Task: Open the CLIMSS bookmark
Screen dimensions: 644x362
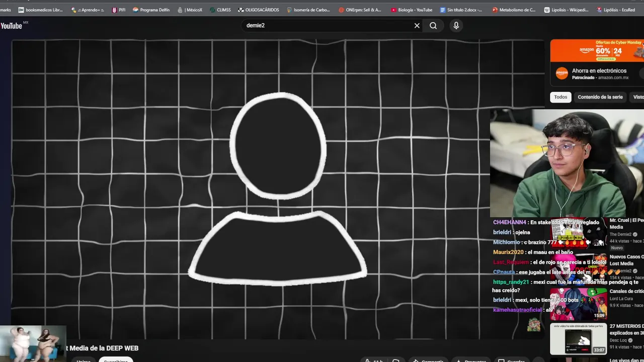Action: click(x=220, y=10)
